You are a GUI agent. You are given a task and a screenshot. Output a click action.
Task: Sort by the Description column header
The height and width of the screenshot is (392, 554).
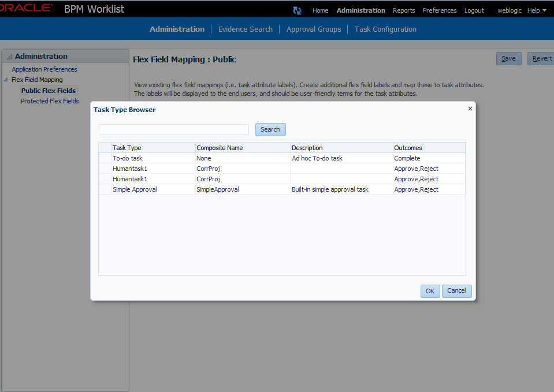coord(341,148)
